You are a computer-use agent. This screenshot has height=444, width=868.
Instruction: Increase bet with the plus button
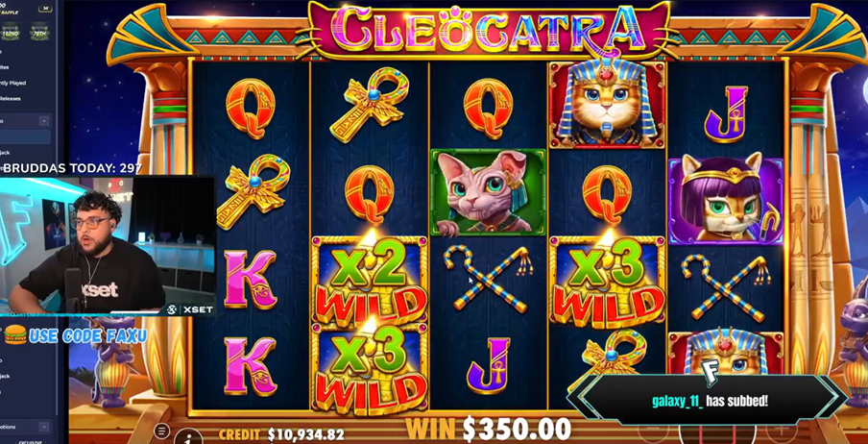pos(781,429)
